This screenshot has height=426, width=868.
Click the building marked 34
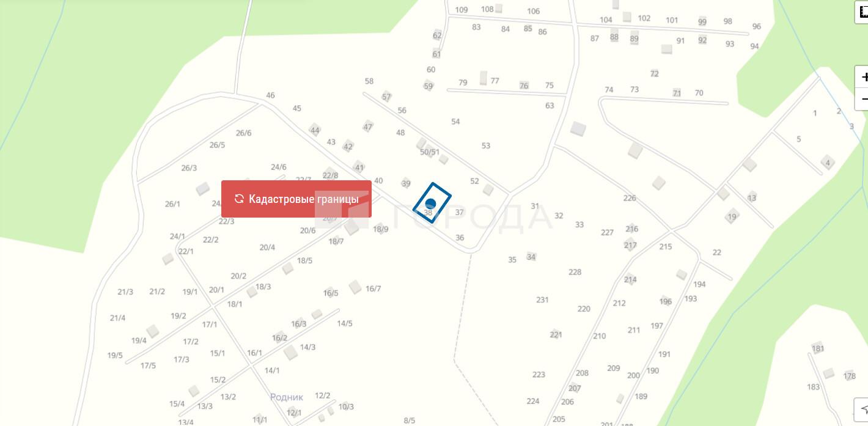(x=531, y=257)
